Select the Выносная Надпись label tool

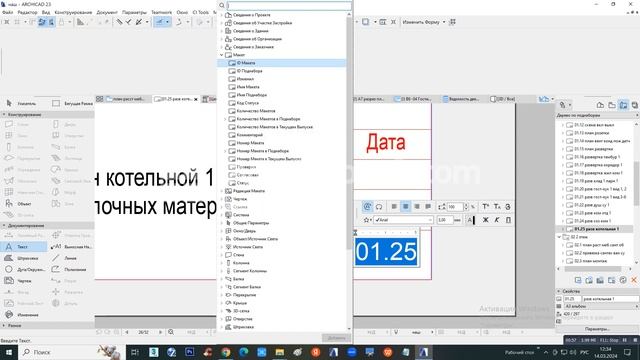[x=71, y=247]
